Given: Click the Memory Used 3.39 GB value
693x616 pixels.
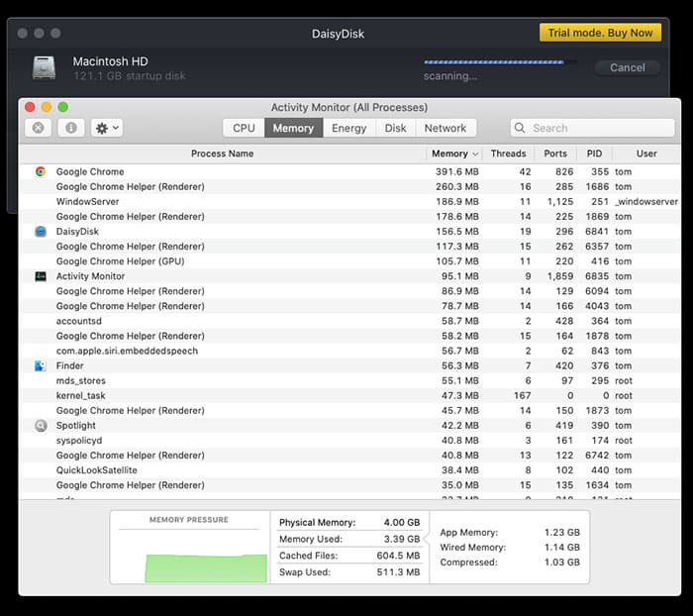Looking at the screenshot, I should (402, 539).
